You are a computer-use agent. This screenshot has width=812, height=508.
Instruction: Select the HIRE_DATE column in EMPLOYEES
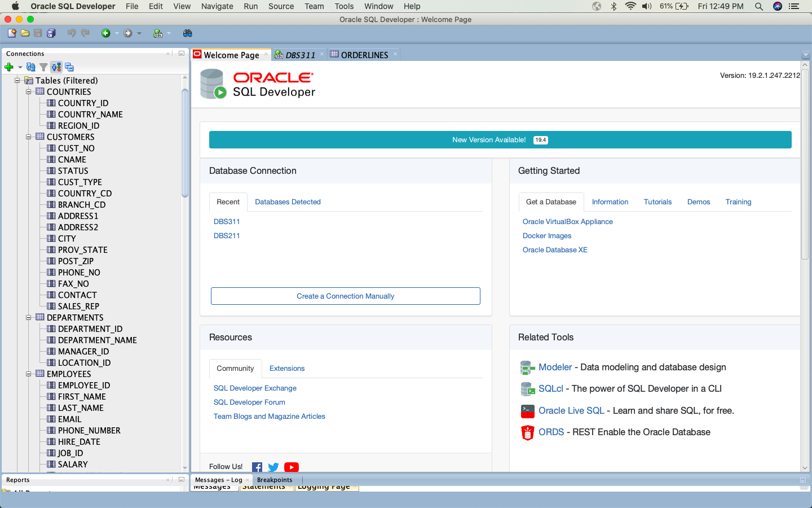(79, 441)
